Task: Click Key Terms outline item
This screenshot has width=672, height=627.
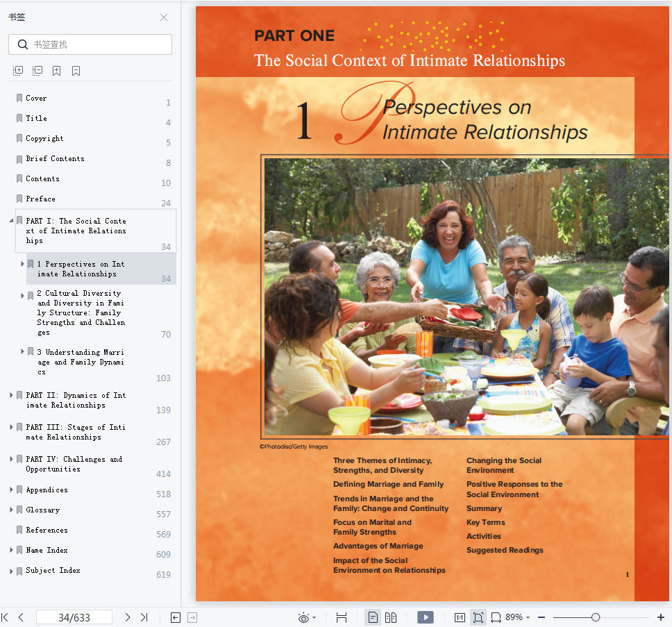Action: coord(485,522)
